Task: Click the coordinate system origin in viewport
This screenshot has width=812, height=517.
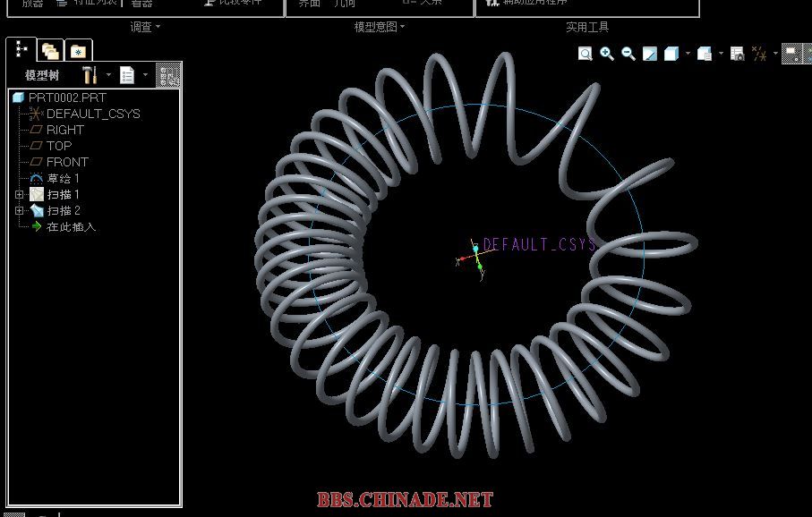Action: [475, 254]
